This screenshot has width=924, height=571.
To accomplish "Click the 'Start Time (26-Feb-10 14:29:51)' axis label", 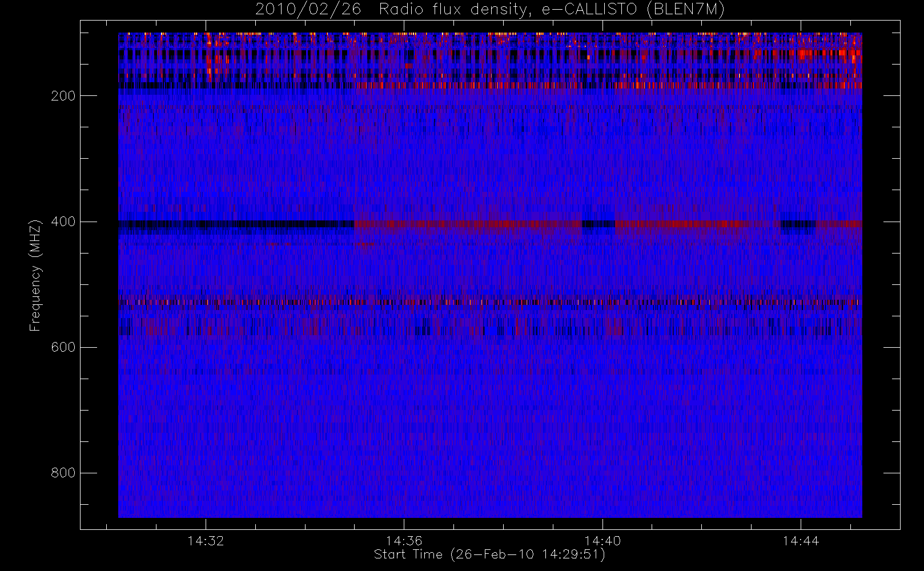I will tap(489, 554).
